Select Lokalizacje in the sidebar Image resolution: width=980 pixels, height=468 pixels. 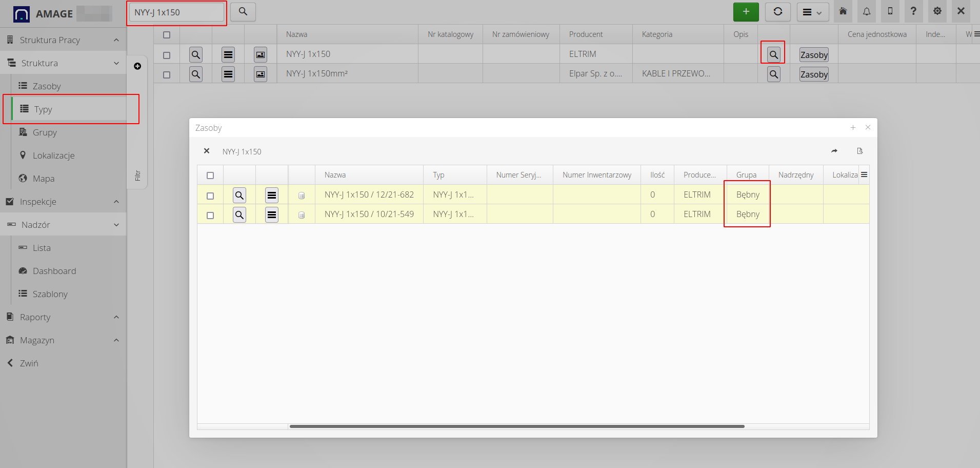pyautogui.click(x=53, y=155)
